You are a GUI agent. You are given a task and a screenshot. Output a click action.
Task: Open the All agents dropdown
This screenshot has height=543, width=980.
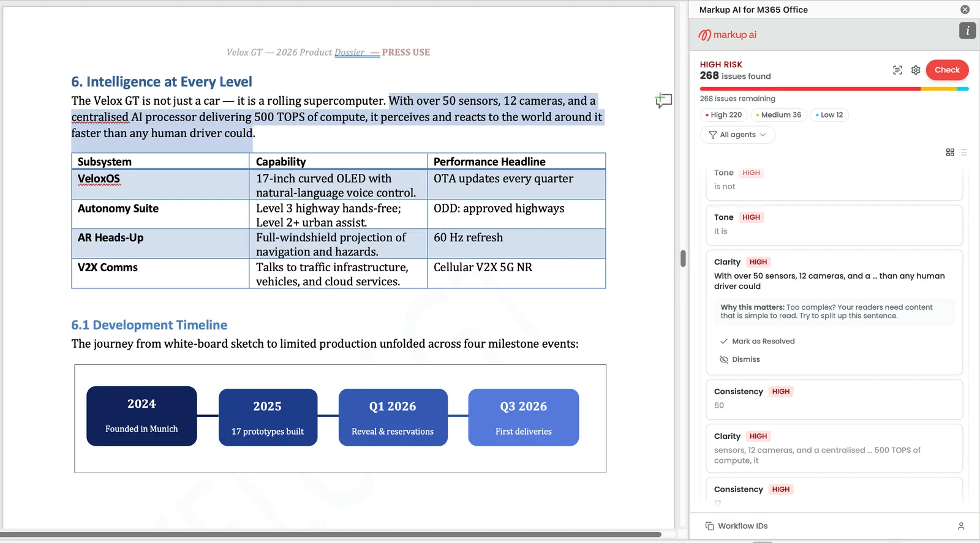click(737, 135)
